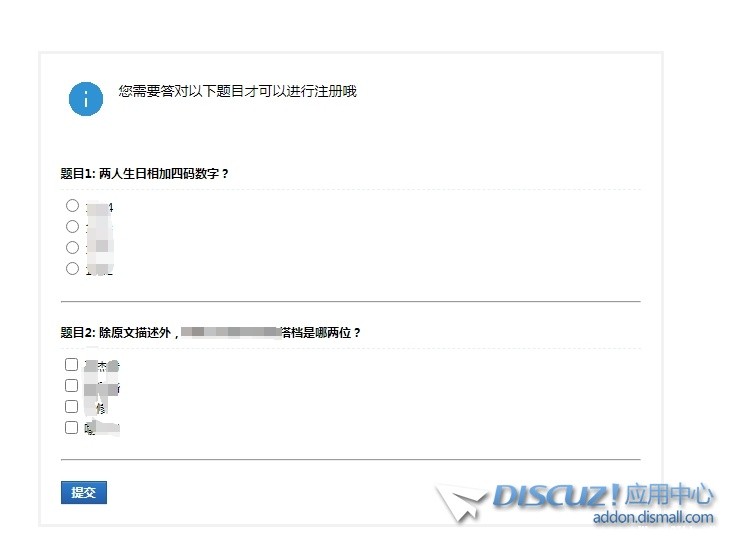
Task: Select the second radio option under 题目1
Action: pos(72,226)
